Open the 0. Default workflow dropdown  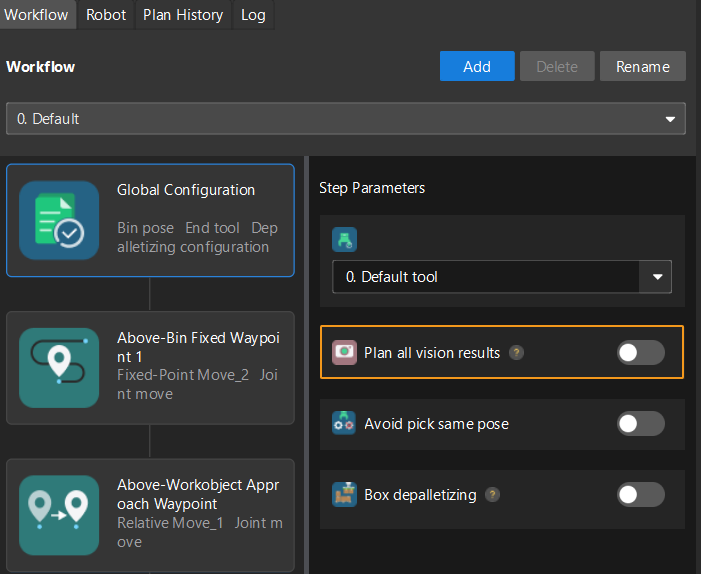[345, 119]
